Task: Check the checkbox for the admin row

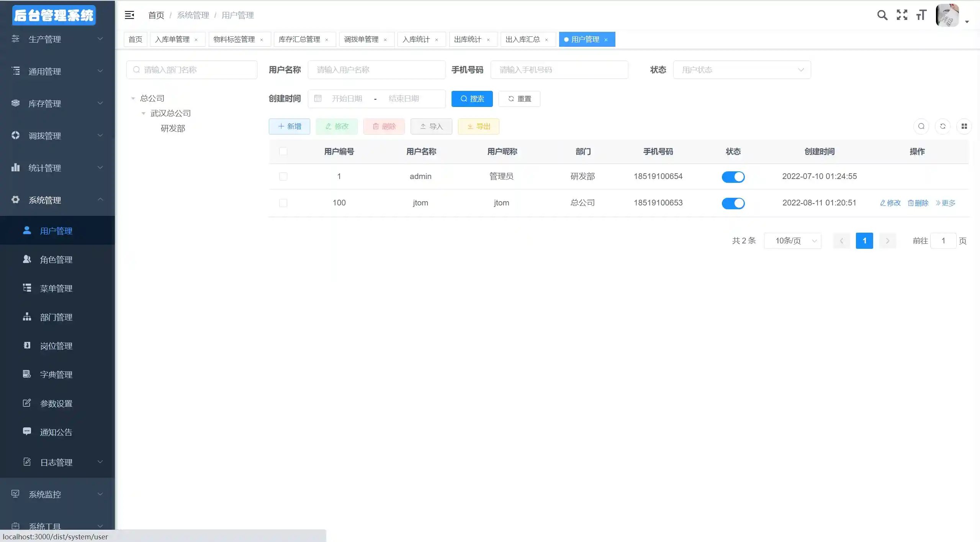Action: (283, 176)
